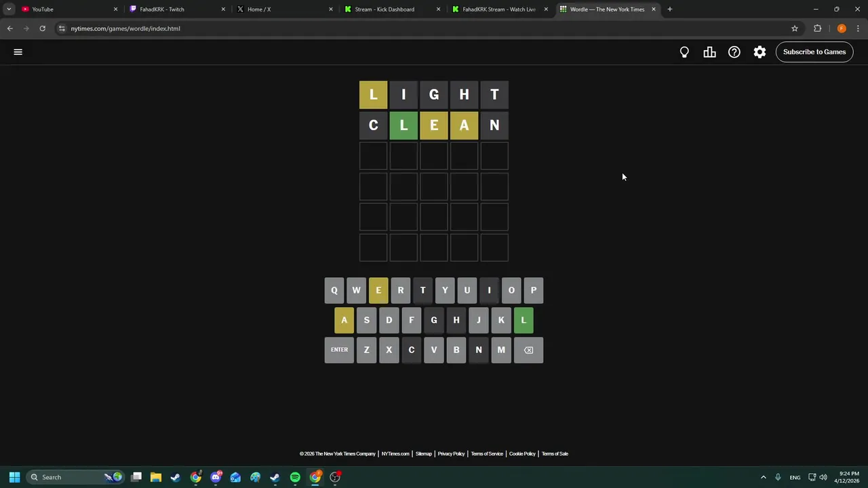The image size is (868, 488).
Task: Open the Chrome three-dot menu
Action: point(858,28)
